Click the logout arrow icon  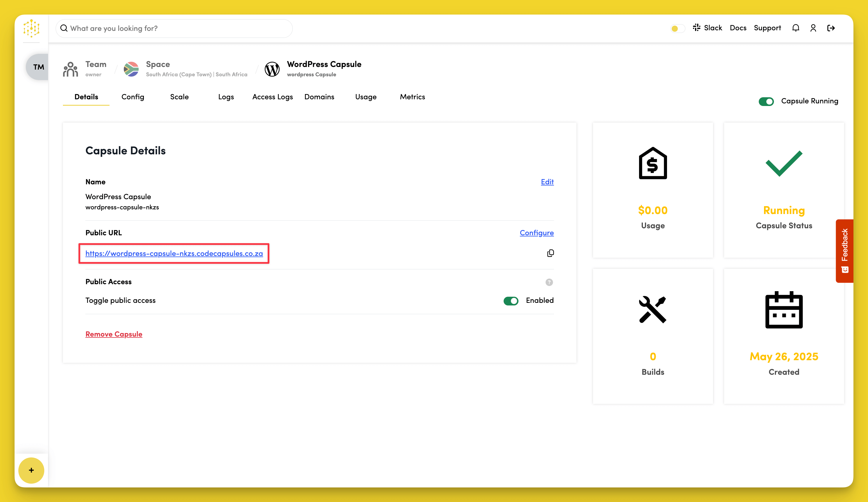tap(830, 28)
